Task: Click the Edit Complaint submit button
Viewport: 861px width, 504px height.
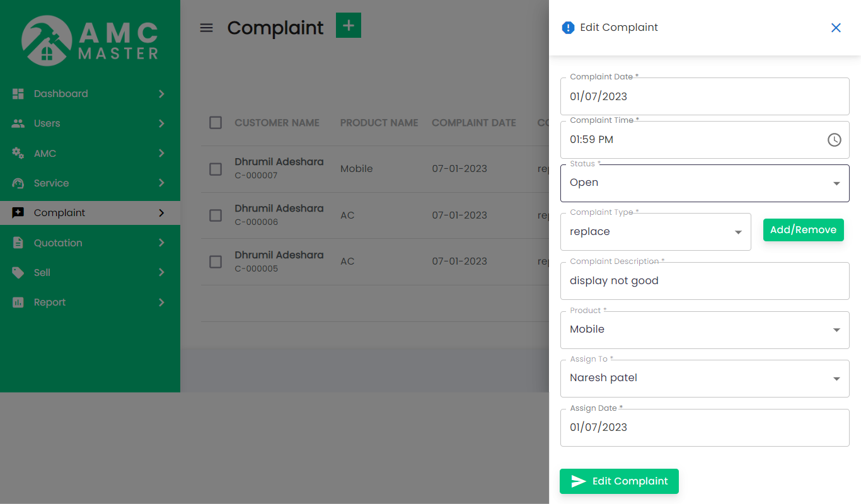Action: [618, 481]
